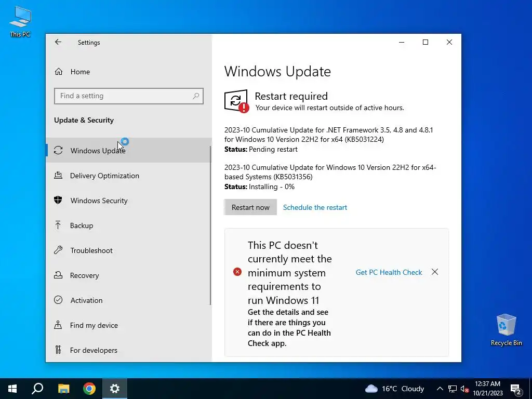The height and width of the screenshot is (399, 532).
Task: Click the red error icon in Windows 11 notice
Action: [237, 272]
